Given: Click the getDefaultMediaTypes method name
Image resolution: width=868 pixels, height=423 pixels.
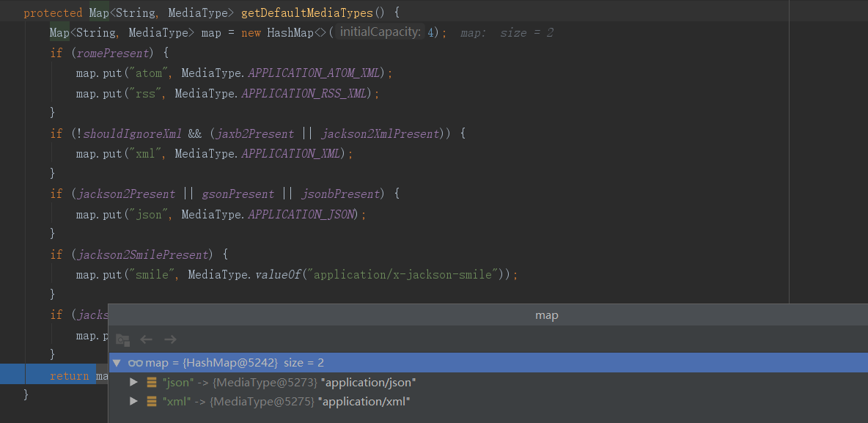Looking at the screenshot, I should pyautogui.click(x=308, y=12).
